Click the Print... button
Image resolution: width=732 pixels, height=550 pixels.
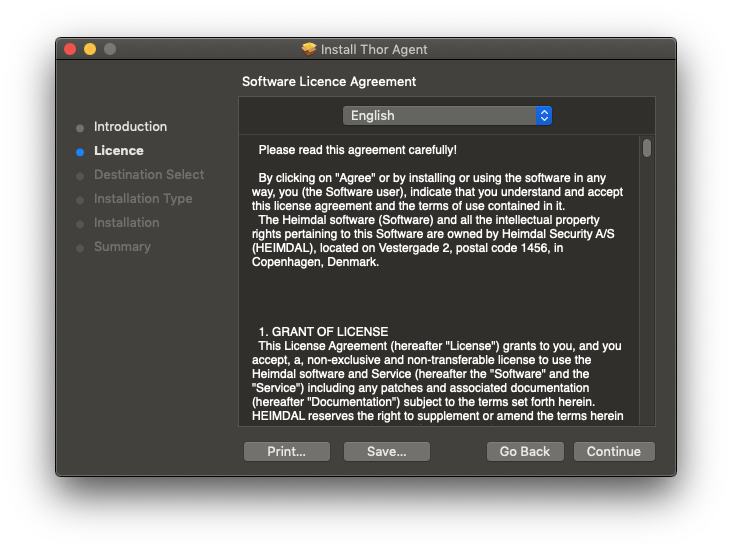click(287, 451)
